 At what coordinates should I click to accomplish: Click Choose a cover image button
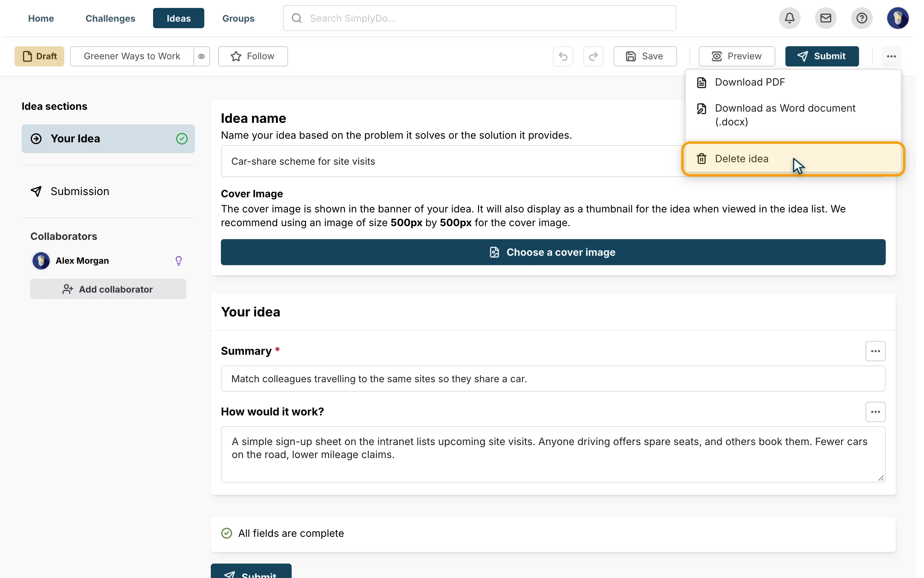pyautogui.click(x=553, y=252)
